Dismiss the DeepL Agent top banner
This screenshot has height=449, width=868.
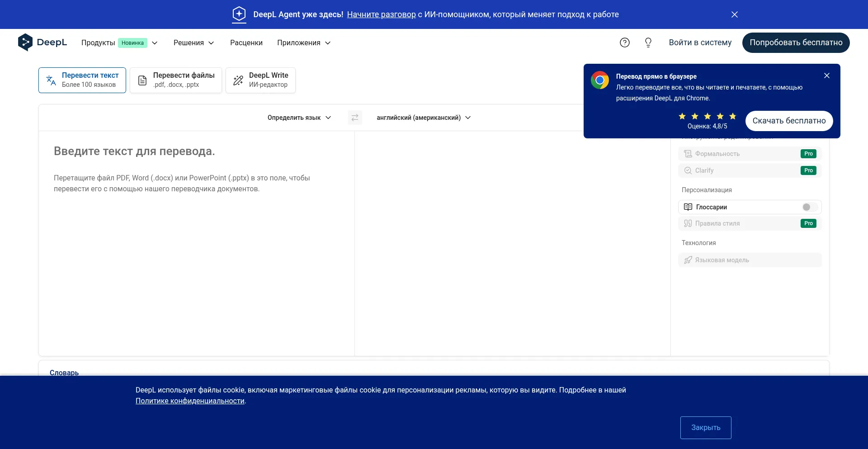tap(734, 14)
